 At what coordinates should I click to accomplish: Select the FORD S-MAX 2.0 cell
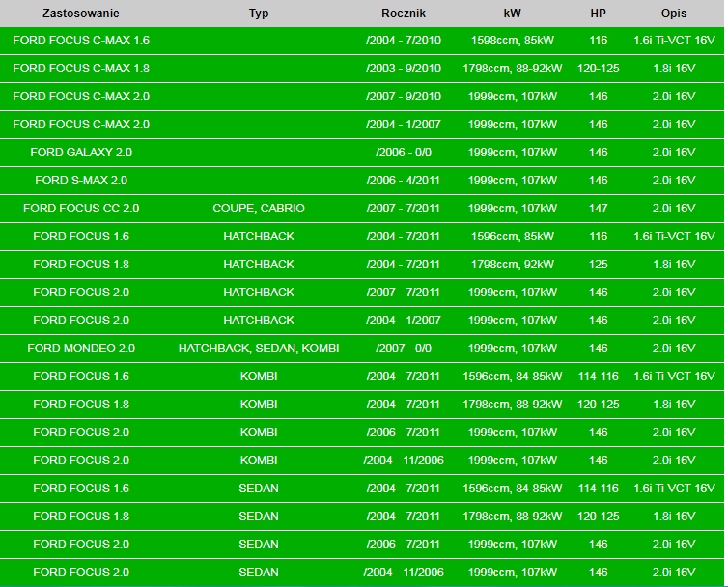click(81, 181)
